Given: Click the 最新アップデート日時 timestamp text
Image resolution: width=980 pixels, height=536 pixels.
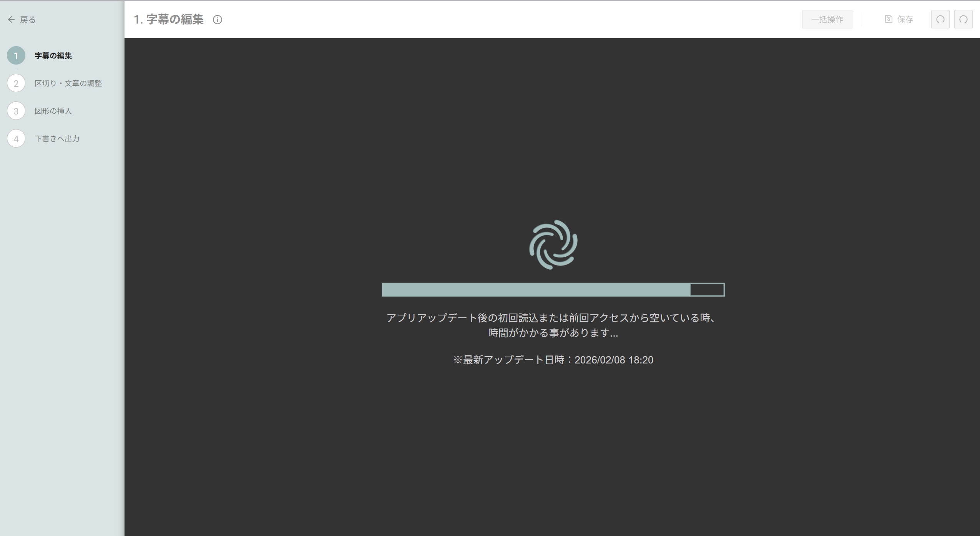Looking at the screenshot, I should [553, 360].
